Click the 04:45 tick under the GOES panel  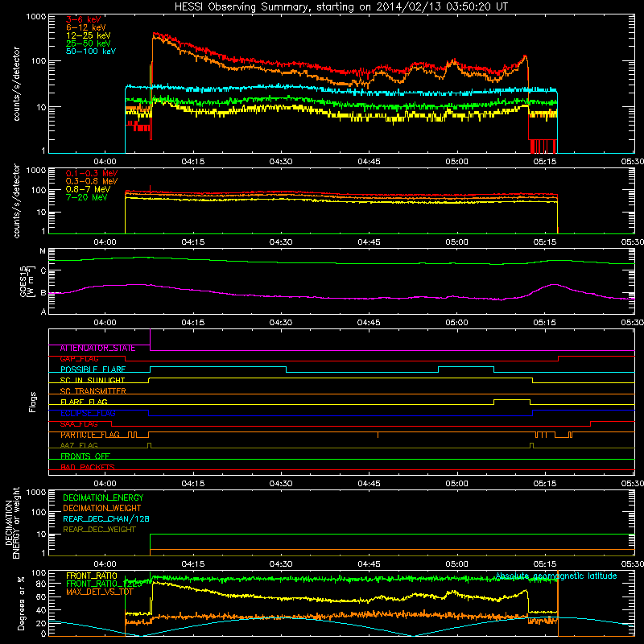coord(369,323)
